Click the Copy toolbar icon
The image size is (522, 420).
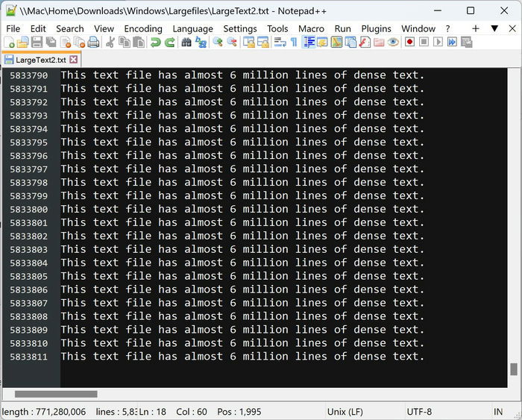click(x=125, y=43)
